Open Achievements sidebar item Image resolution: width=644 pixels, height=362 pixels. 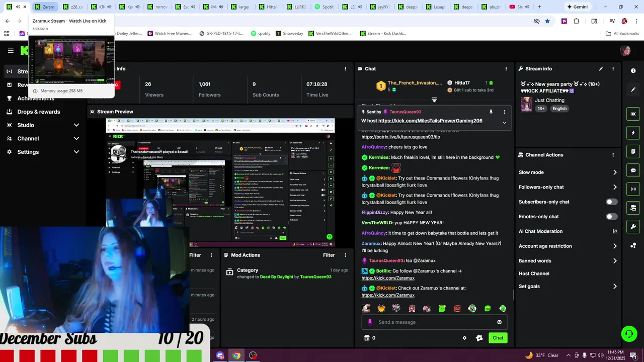36,98
